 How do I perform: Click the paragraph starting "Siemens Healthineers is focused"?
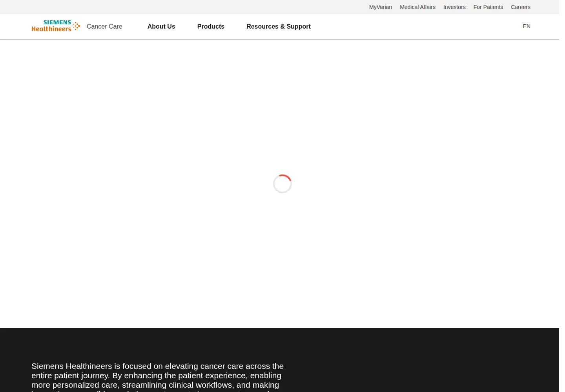[x=158, y=377]
